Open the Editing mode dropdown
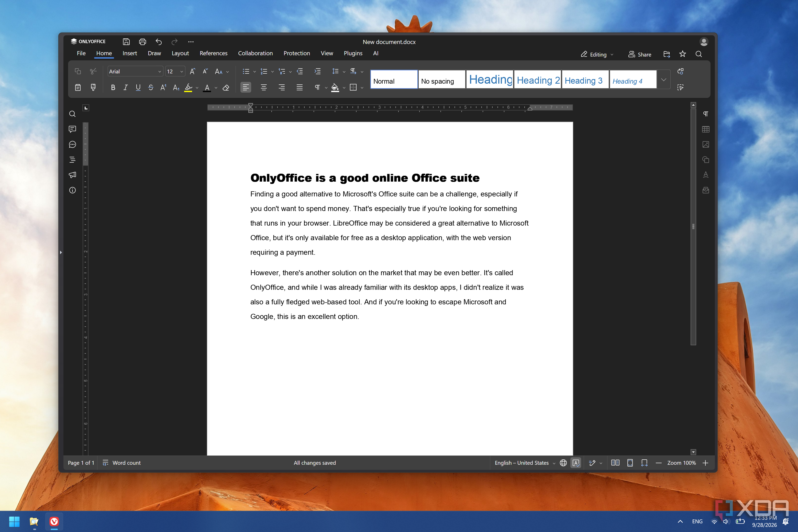The height and width of the screenshot is (532, 798). [x=597, y=54]
